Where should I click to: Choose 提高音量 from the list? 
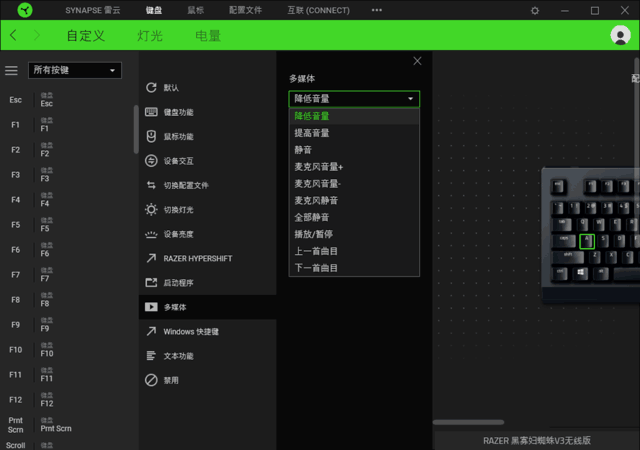(354, 133)
